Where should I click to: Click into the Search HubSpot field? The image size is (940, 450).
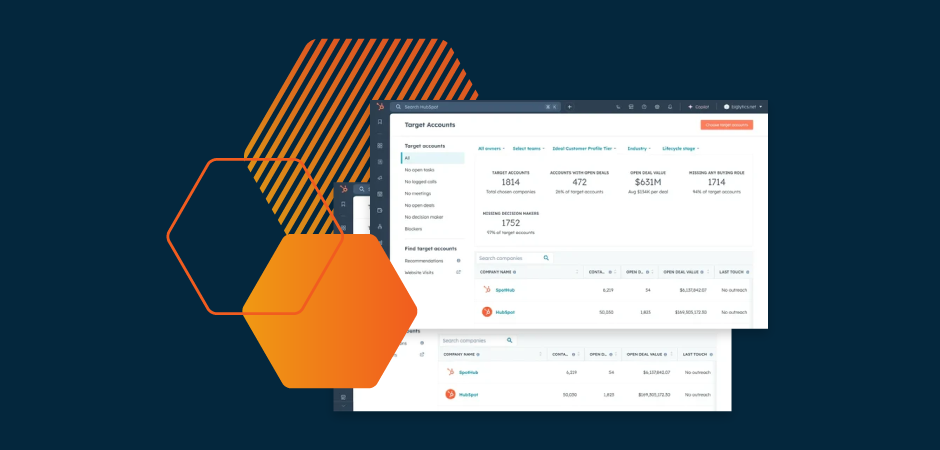475,107
